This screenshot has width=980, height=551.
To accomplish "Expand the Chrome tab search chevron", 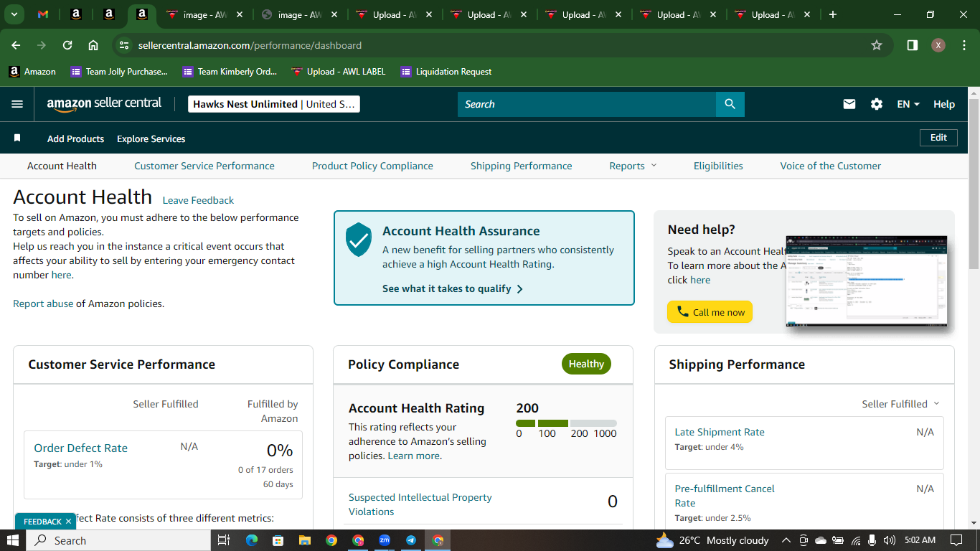I will tap(14, 14).
